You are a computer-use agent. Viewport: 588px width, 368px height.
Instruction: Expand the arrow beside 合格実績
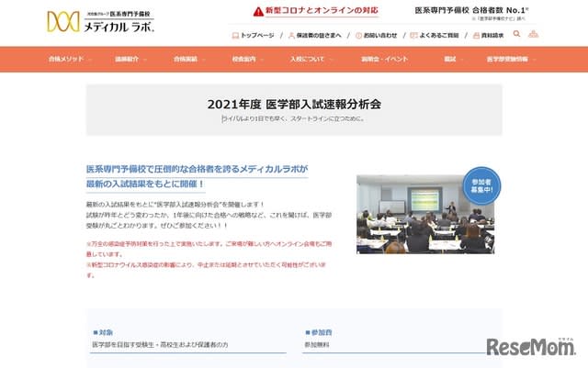tap(204, 60)
